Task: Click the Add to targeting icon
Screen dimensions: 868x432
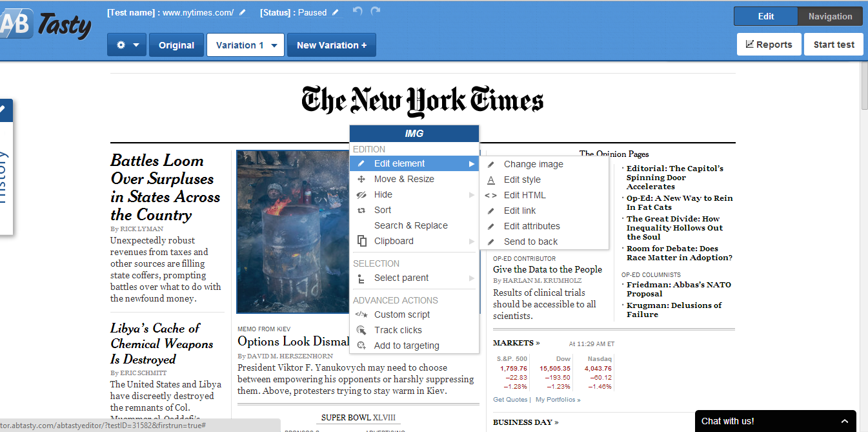Action: pyautogui.click(x=361, y=345)
